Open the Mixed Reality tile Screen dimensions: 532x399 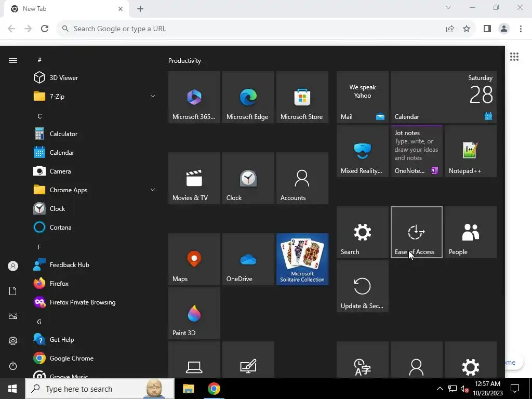362,151
